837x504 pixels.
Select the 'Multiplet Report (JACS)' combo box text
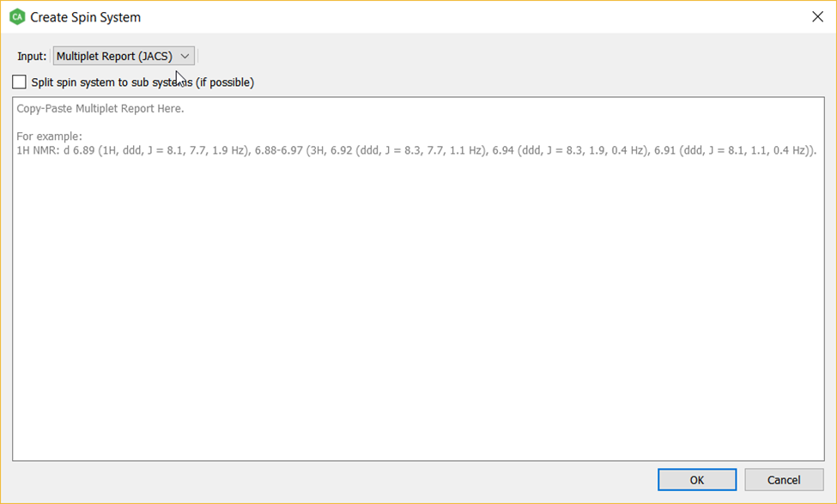point(114,56)
